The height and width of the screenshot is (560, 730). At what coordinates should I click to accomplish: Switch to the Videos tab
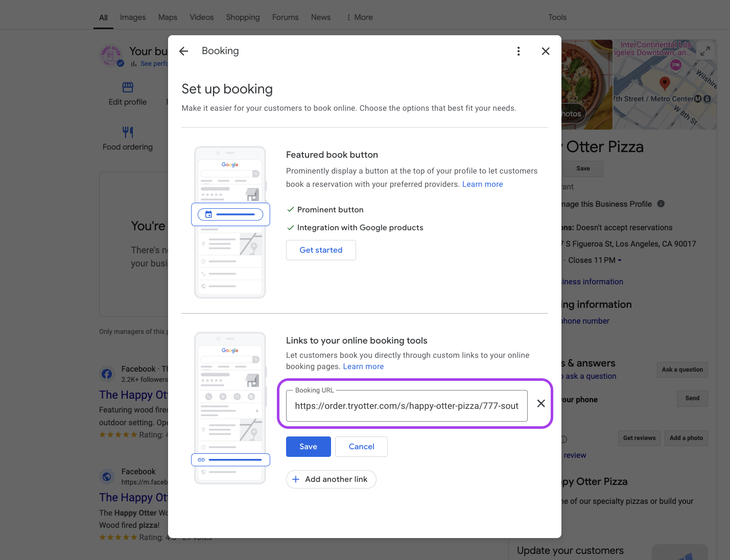(202, 17)
